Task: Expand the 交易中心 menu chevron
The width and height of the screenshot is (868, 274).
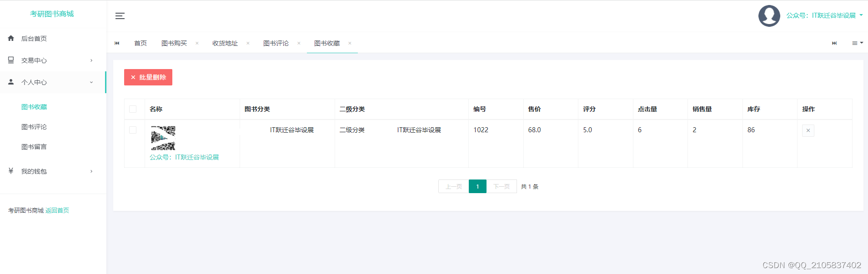Action: 91,60
